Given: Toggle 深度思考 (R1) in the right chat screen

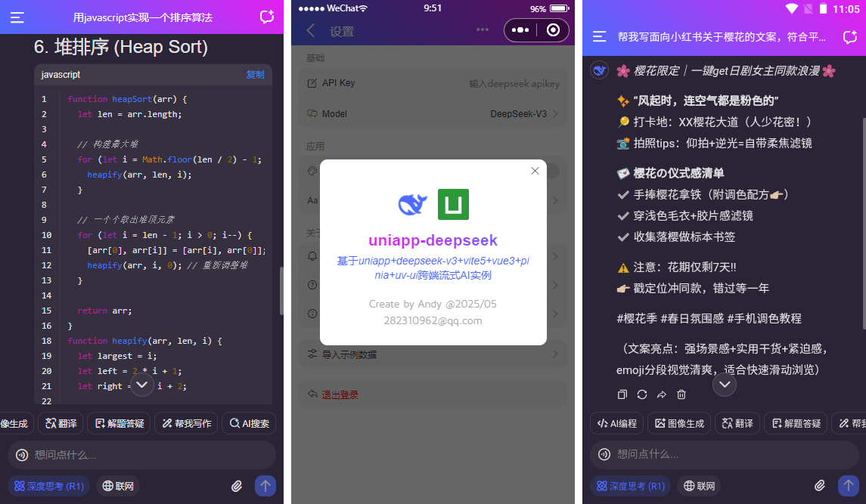Looking at the screenshot, I should pos(632,486).
